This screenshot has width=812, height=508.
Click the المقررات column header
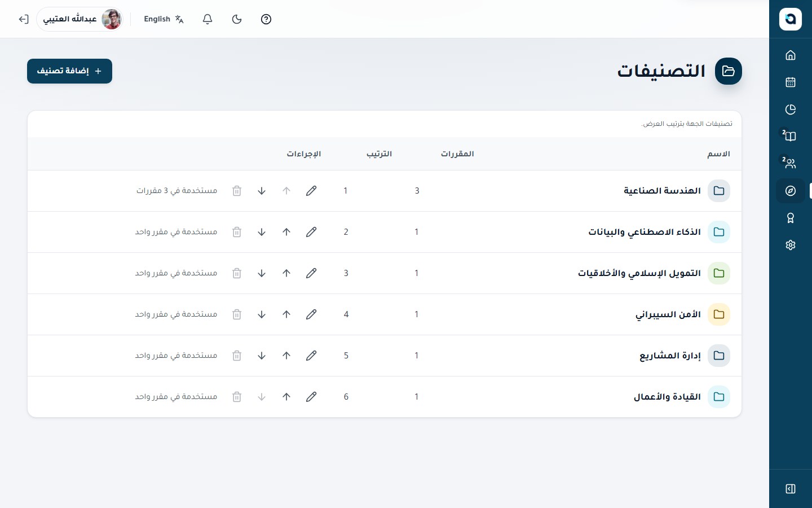(x=457, y=154)
